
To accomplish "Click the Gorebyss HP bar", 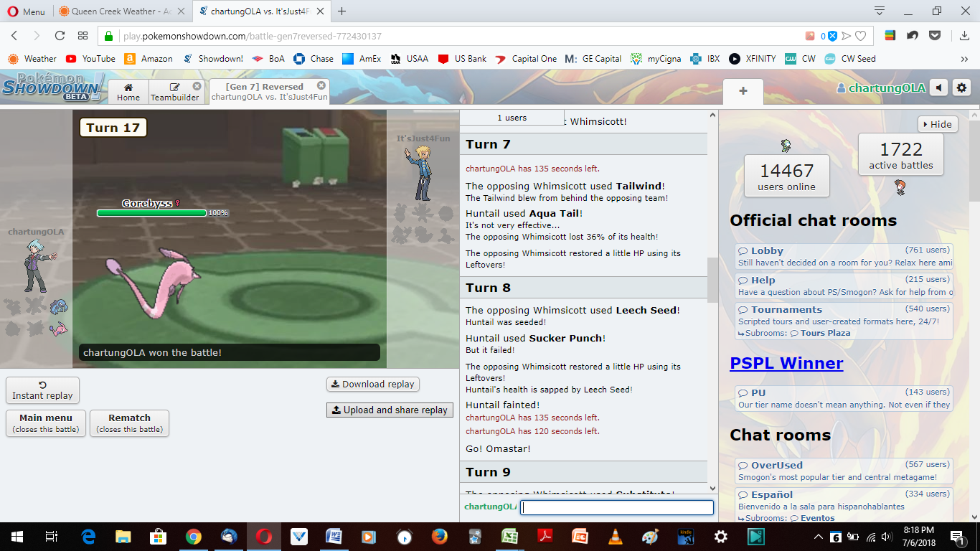I will click(x=151, y=213).
